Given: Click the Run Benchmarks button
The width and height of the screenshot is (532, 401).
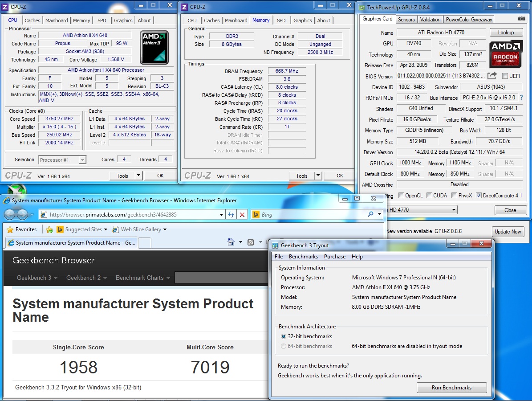Looking at the screenshot, I should 451,388.
